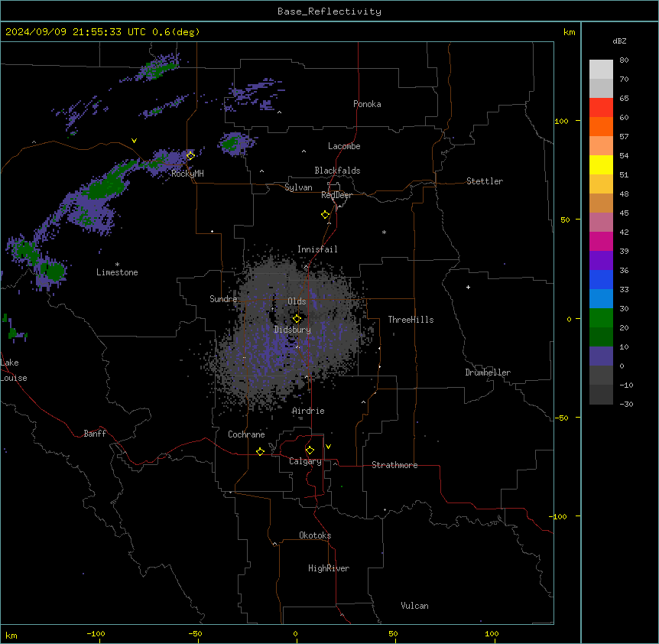659x644 pixels.
Task: Click the Stettler city label
Action: [485, 181]
